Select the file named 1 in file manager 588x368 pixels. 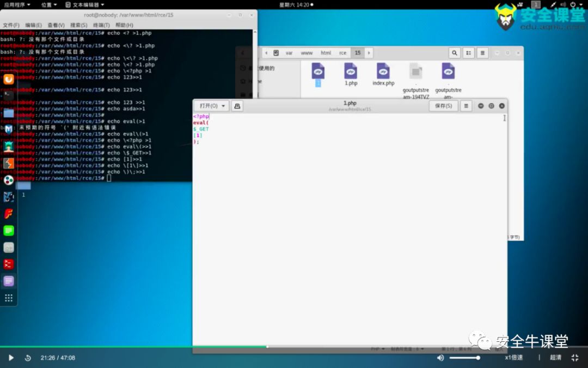(x=318, y=75)
